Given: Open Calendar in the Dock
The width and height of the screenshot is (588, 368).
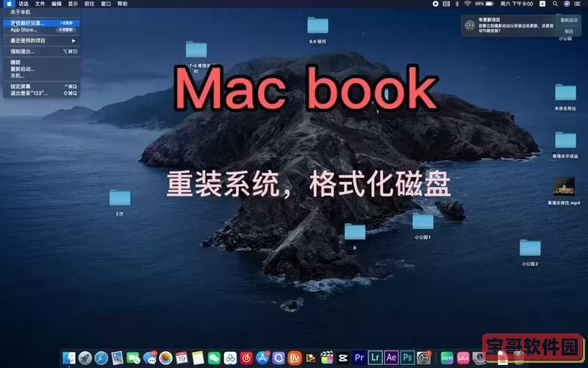Looking at the screenshot, I should click(x=182, y=358).
